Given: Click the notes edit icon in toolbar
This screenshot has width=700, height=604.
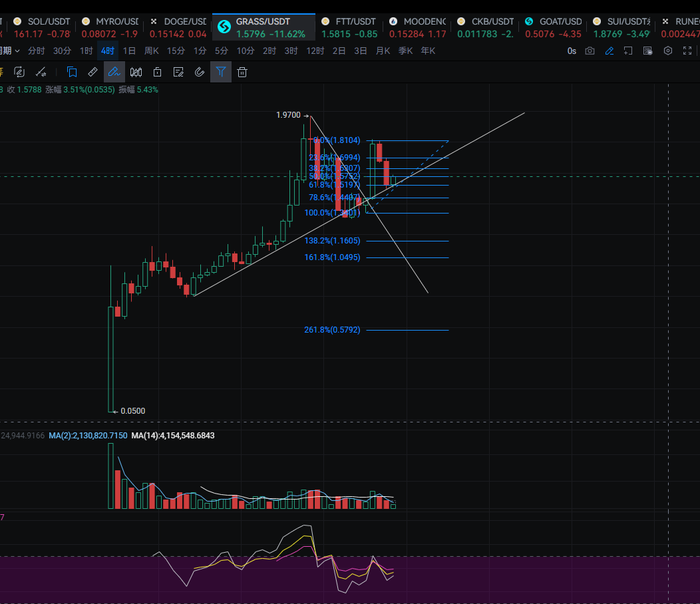Looking at the screenshot, I should tap(178, 73).
